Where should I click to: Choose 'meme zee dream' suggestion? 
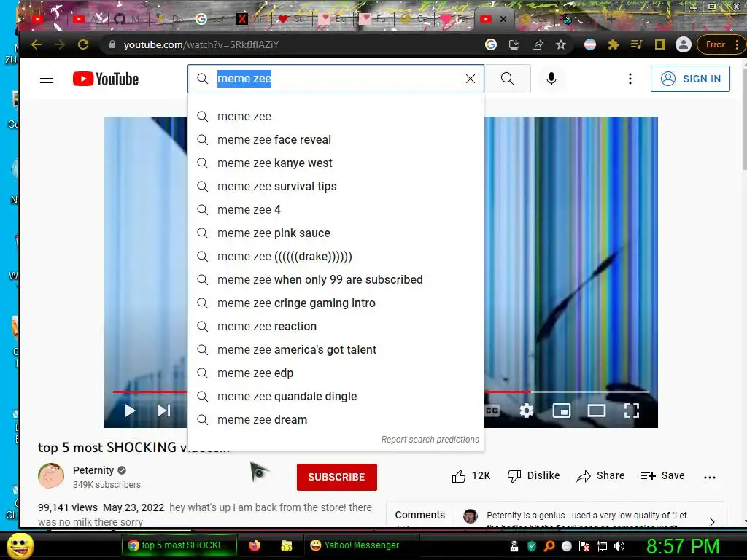tap(336, 419)
